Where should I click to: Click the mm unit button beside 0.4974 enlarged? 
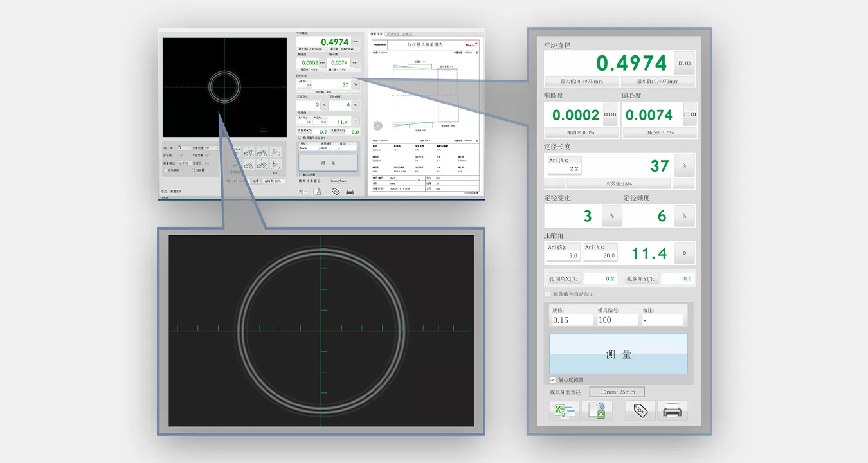pos(684,63)
